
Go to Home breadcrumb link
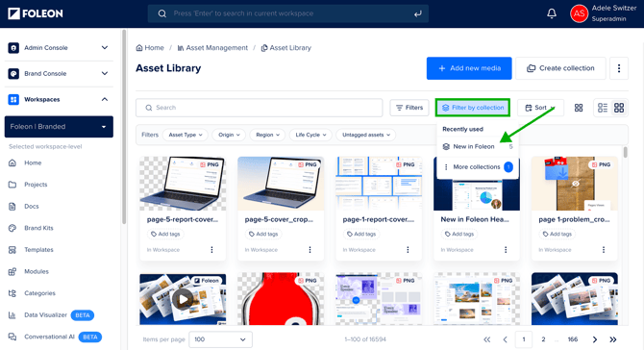point(150,48)
